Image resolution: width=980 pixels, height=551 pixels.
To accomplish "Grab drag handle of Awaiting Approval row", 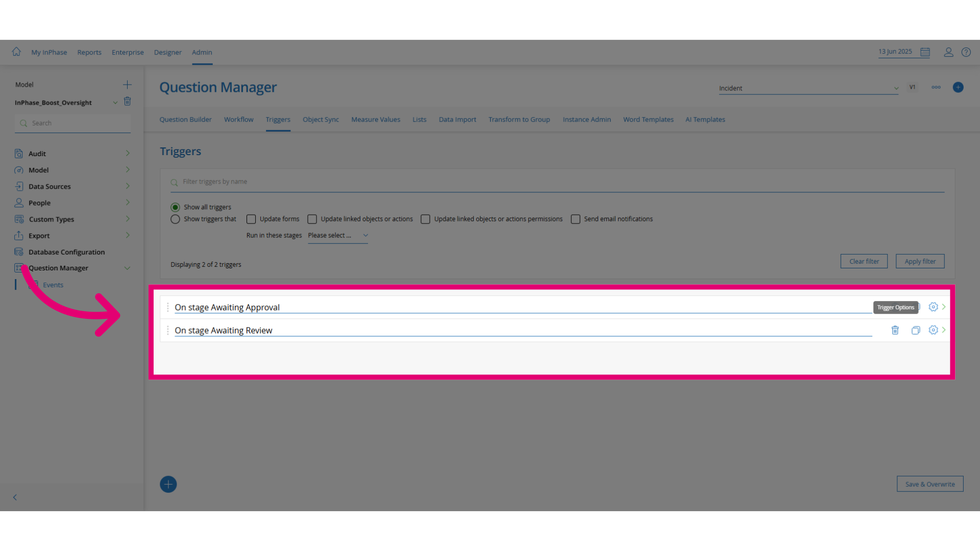I will pyautogui.click(x=167, y=307).
